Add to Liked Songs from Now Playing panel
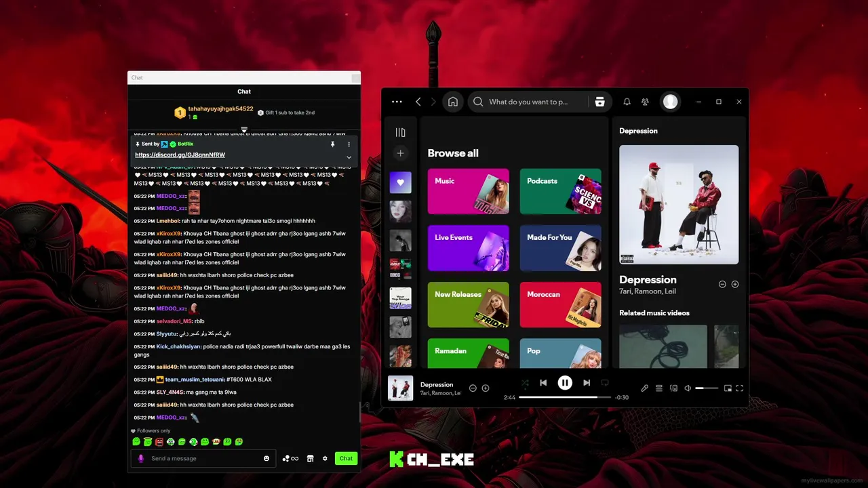 click(x=735, y=285)
